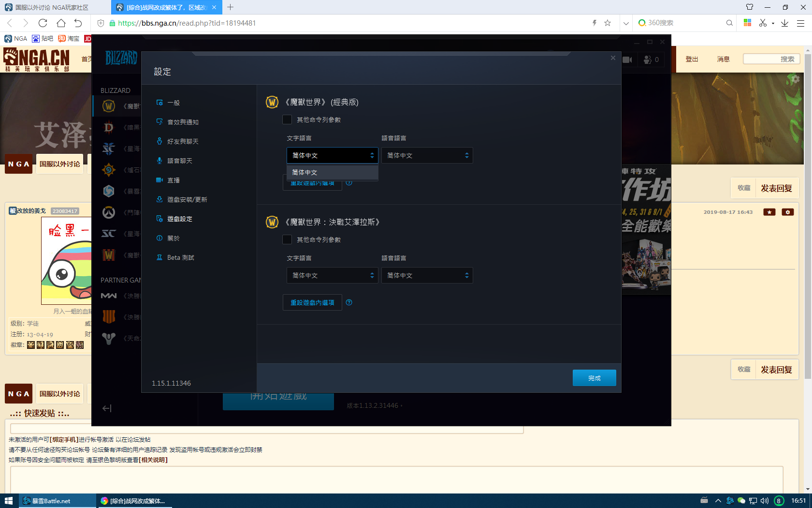The image size is (812, 508).
Task: Open the 語音聊天 voice chat section
Action: click(x=174, y=161)
